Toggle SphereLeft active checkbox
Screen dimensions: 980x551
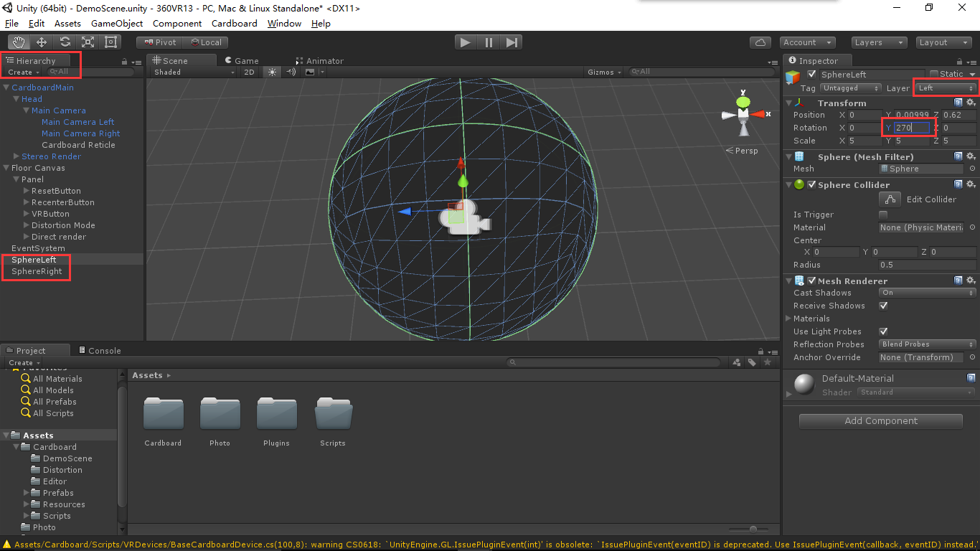click(x=812, y=74)
